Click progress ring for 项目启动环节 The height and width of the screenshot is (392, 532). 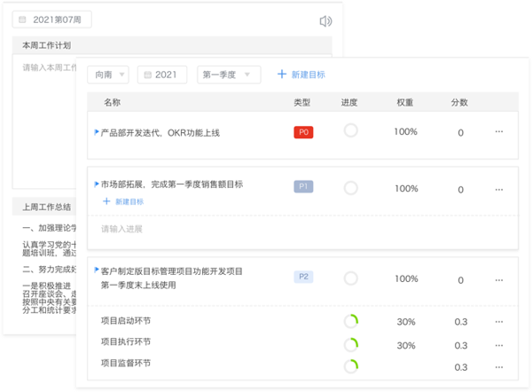(x=350, y=321)
